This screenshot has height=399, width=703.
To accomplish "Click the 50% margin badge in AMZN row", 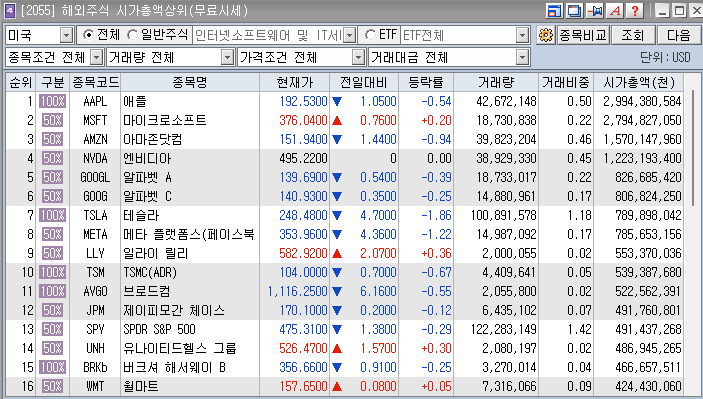I will click(x=52, y=139).
